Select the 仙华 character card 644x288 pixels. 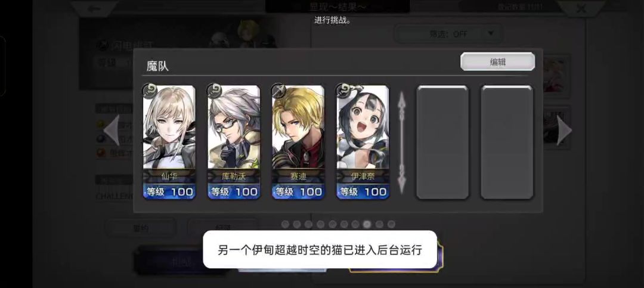click(169, 142)
